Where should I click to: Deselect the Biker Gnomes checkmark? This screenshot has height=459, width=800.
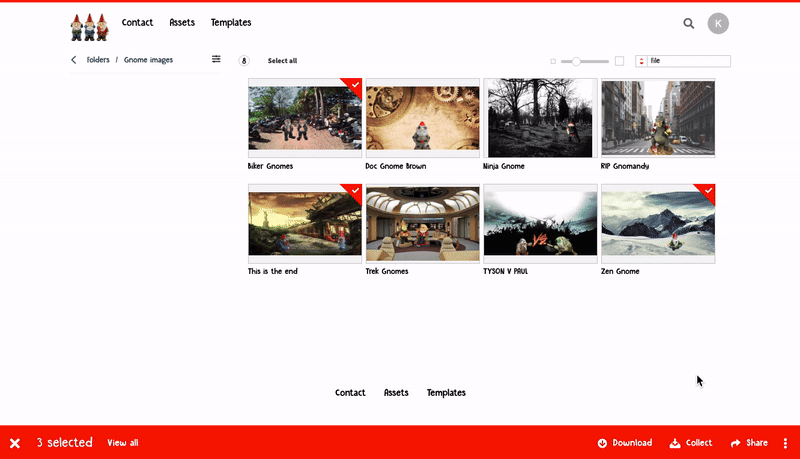tap(355, 85)
